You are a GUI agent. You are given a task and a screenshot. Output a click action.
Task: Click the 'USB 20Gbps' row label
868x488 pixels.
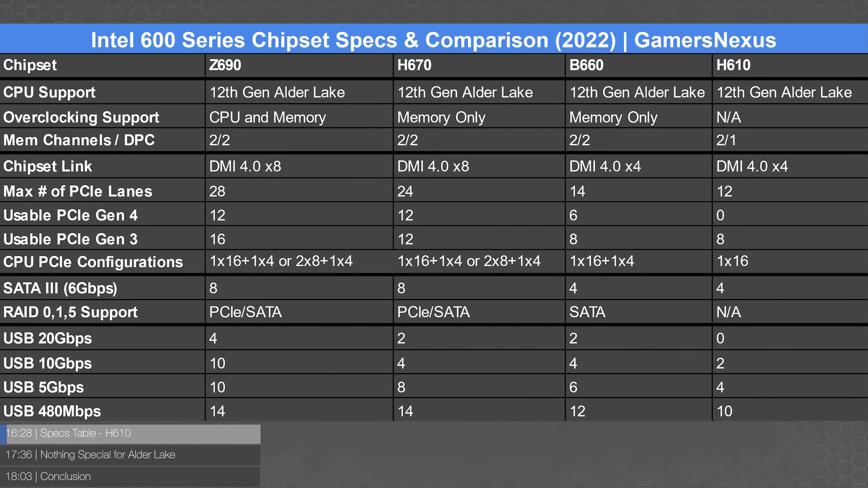pyautogui.click(x=47, y=338)
